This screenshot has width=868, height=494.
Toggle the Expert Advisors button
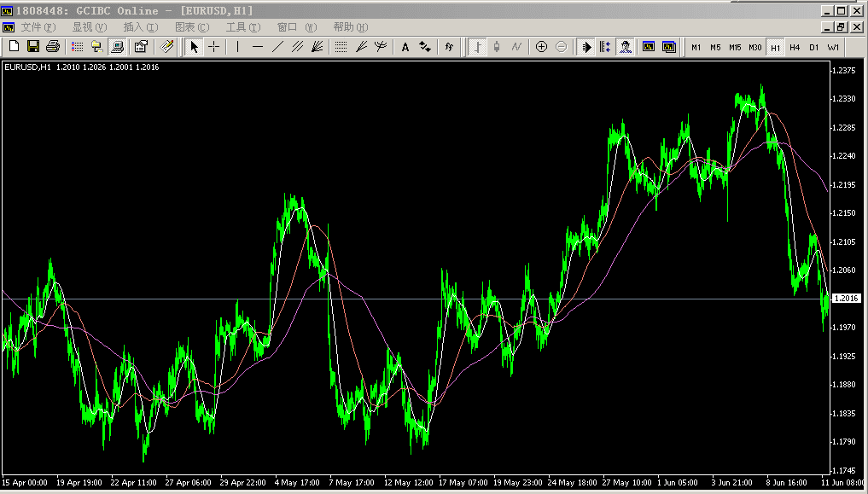626,47
